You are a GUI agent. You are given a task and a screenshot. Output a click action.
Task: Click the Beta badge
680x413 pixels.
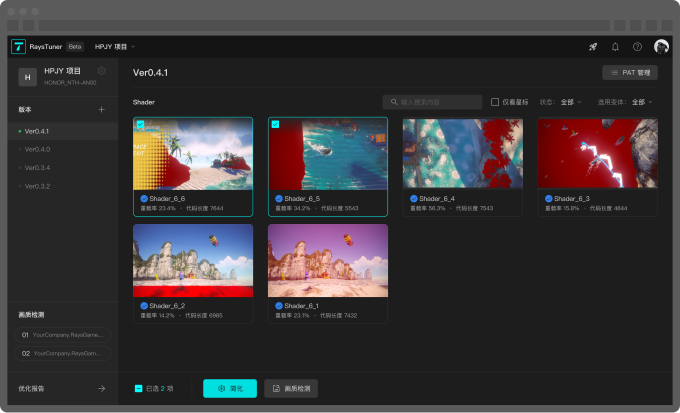[x=75, y=47]
